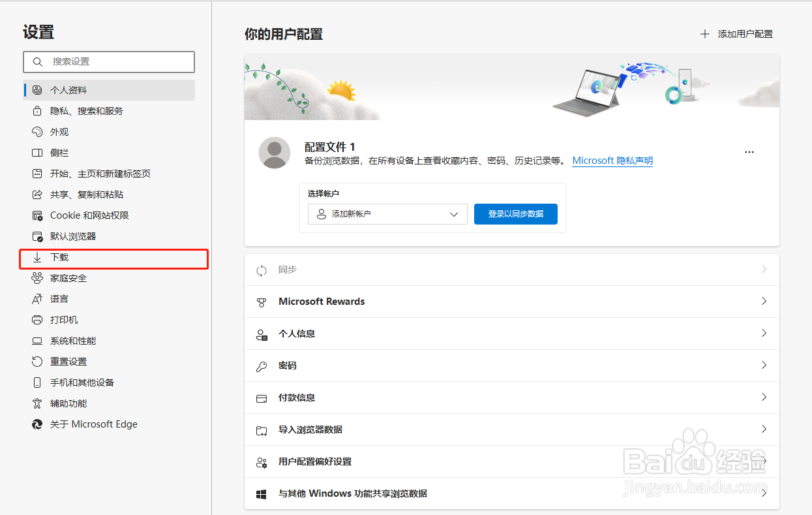Click the share icon beside 共享、复制和粘贴
The width and height of the screenshot is (812, 515).
[x=37, y=195]
